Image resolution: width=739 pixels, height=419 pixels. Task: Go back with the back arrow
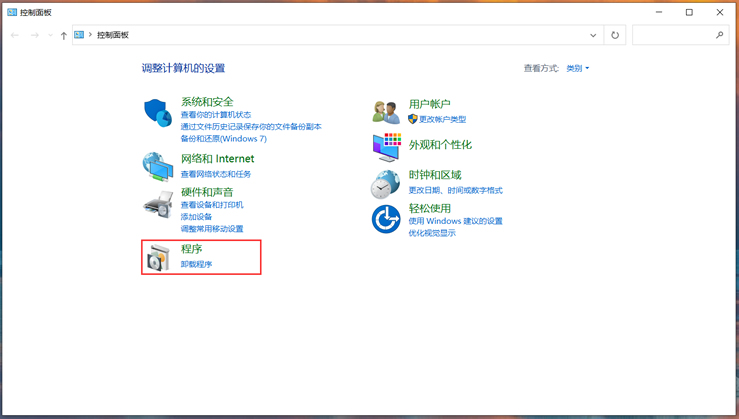pyautogui.click(x=15, y=35)
